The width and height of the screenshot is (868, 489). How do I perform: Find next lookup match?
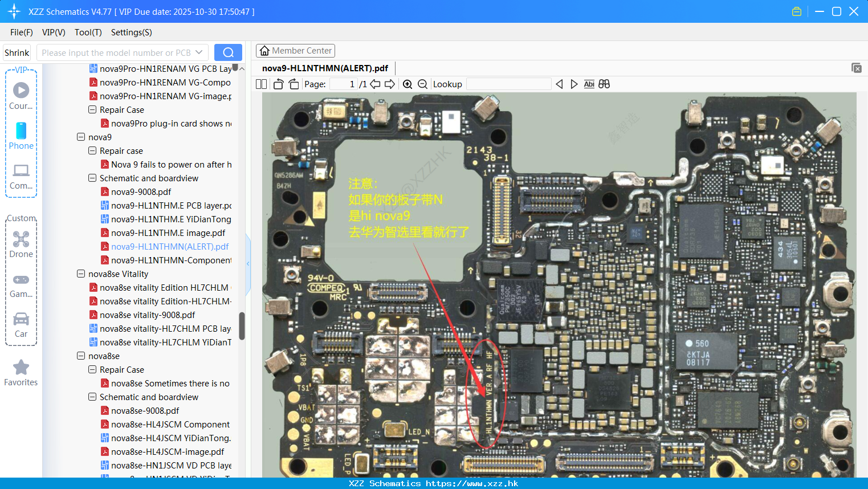[574, 84]
